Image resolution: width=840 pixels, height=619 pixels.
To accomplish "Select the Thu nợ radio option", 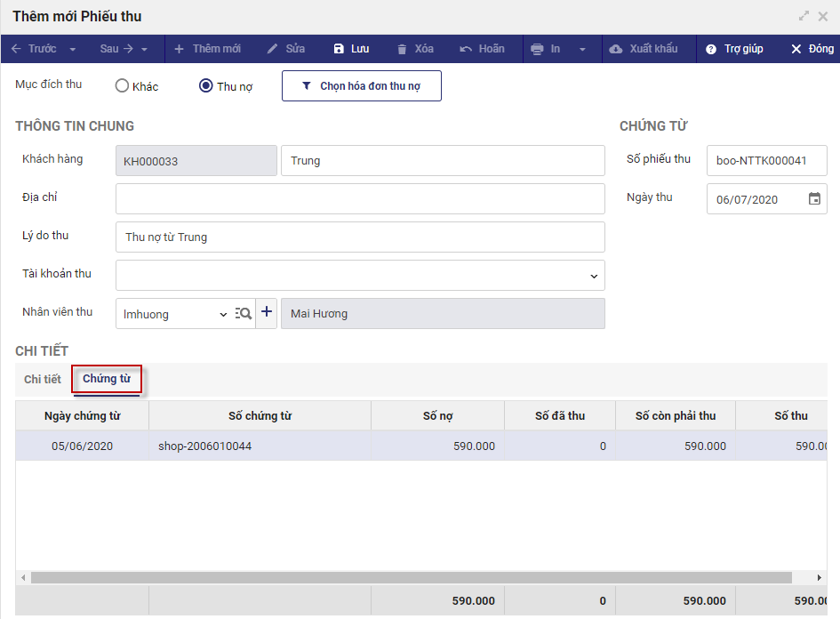I will 206,86.
